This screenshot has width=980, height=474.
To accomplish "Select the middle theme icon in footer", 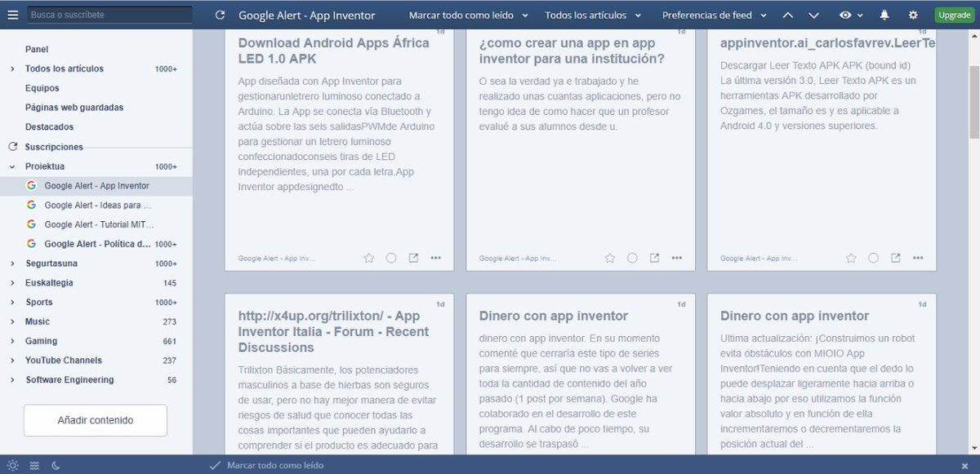I will [34, 465].
